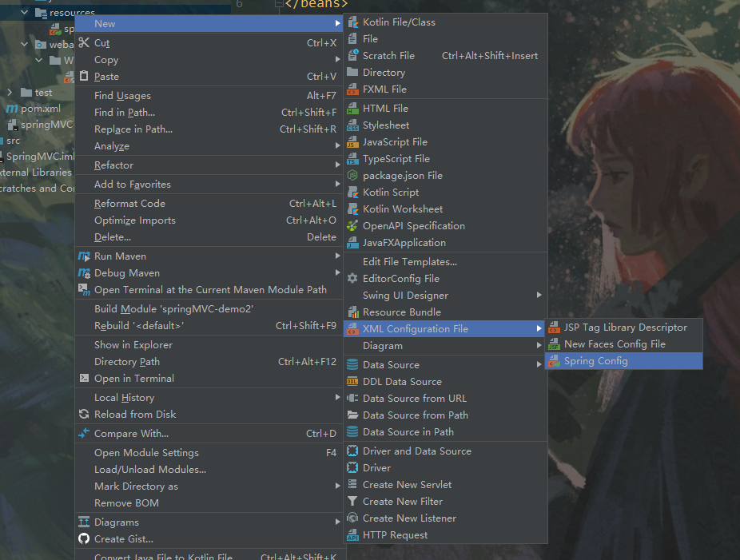Click the Scratch File icon
The height and width of the screenshot is (560, 740).
tap(352, 56)
